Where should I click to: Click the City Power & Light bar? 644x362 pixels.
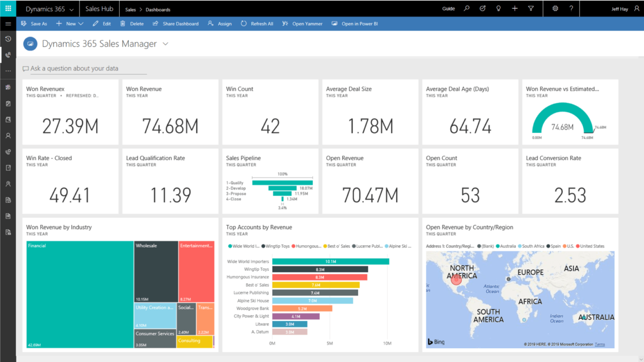pyautogui.click(x=296, y=317)
